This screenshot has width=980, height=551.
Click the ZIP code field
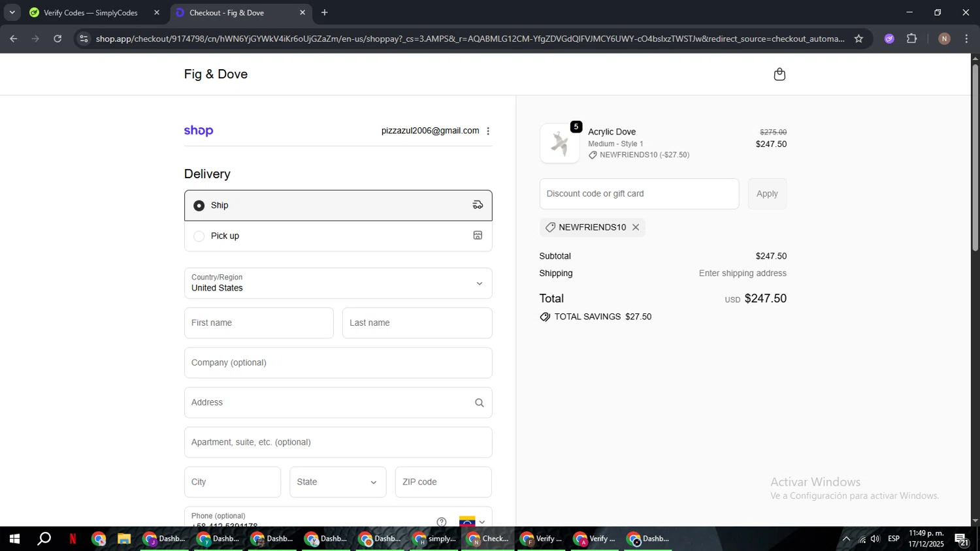pyautogui.click(x=443, y=482)
